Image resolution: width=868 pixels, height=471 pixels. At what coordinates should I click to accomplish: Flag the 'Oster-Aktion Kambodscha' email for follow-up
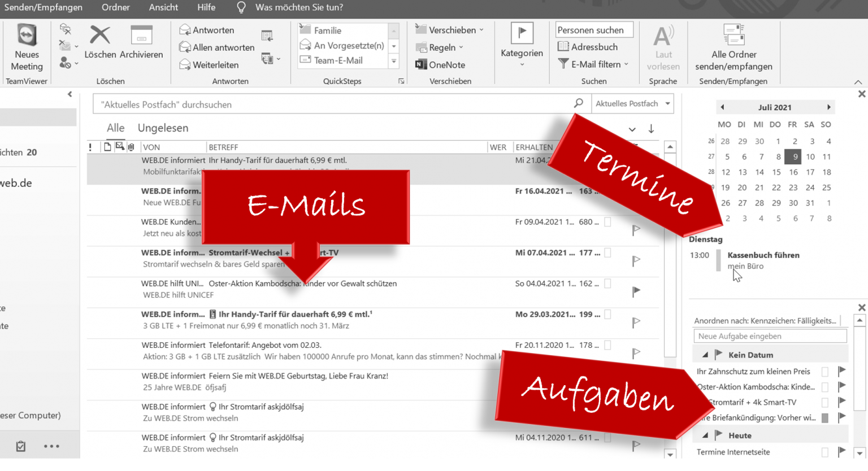click(636, 292)
